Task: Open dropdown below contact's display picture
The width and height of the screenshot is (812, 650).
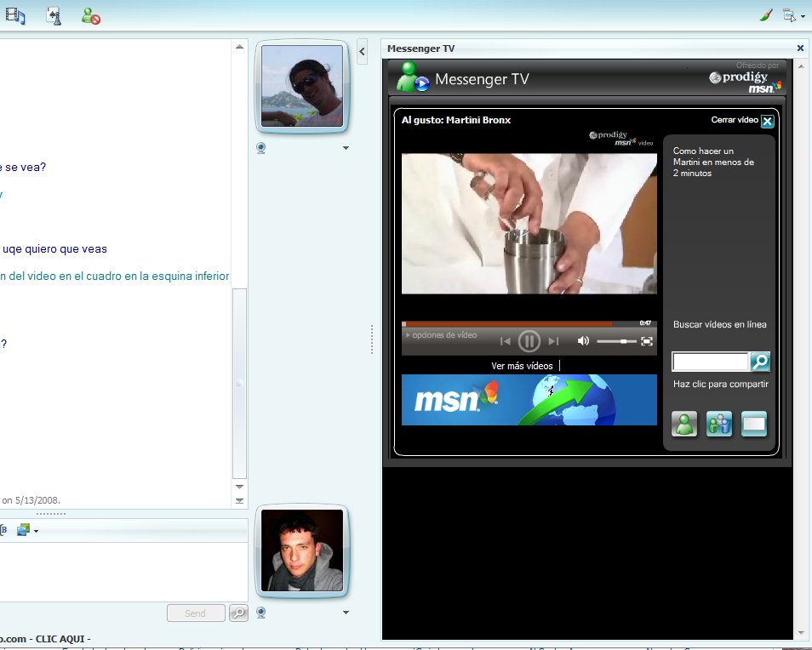Action: [x=346, y=149]
